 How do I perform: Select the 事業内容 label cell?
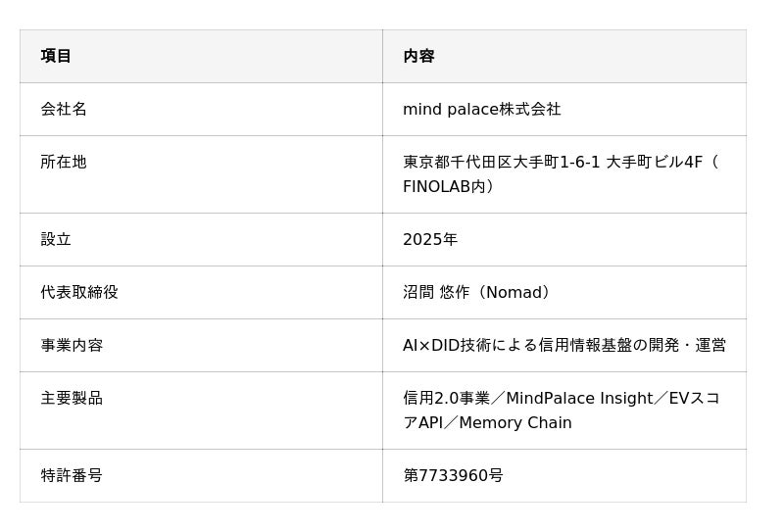(x=72, y=345)
